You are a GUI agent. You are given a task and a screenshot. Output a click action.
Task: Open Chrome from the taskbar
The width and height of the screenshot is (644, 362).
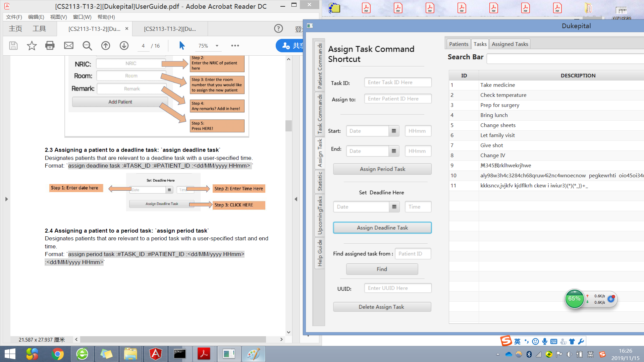[x=58, y=354]
